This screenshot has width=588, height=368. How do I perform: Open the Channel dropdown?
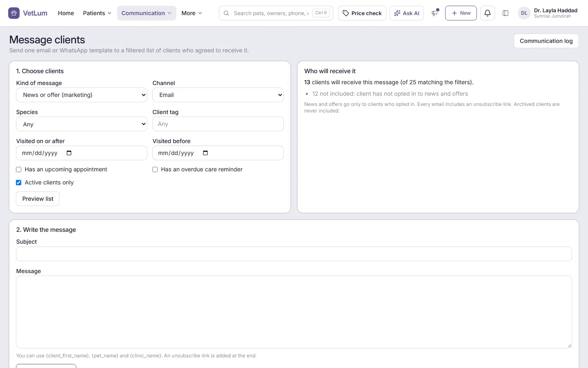click(x=218, y=95)
